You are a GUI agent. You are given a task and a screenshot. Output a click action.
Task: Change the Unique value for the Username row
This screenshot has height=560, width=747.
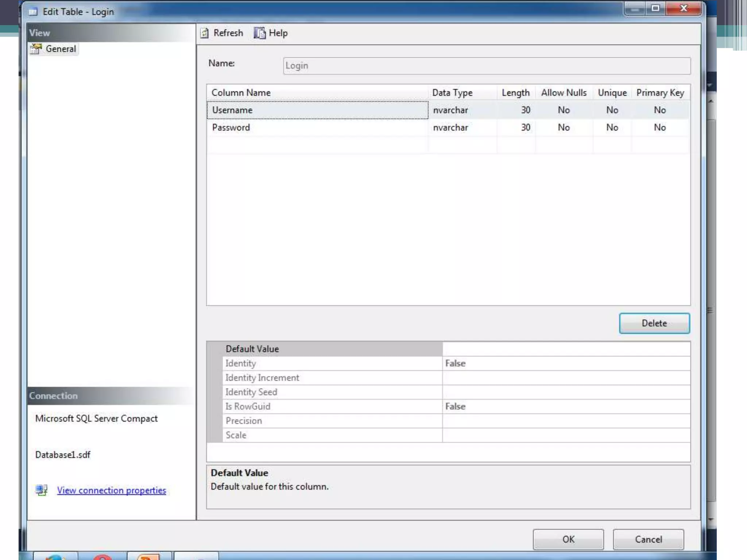tap(612, 110)
